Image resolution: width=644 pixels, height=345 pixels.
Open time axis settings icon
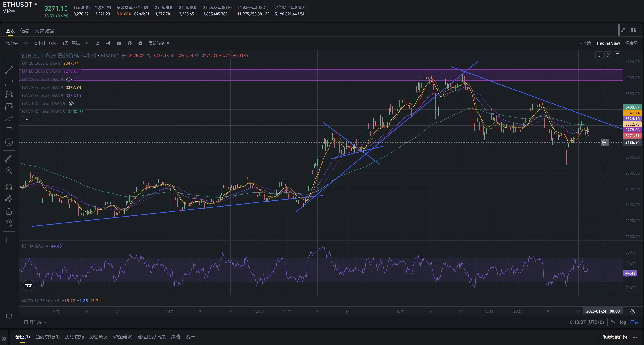[x=633, y=311]
